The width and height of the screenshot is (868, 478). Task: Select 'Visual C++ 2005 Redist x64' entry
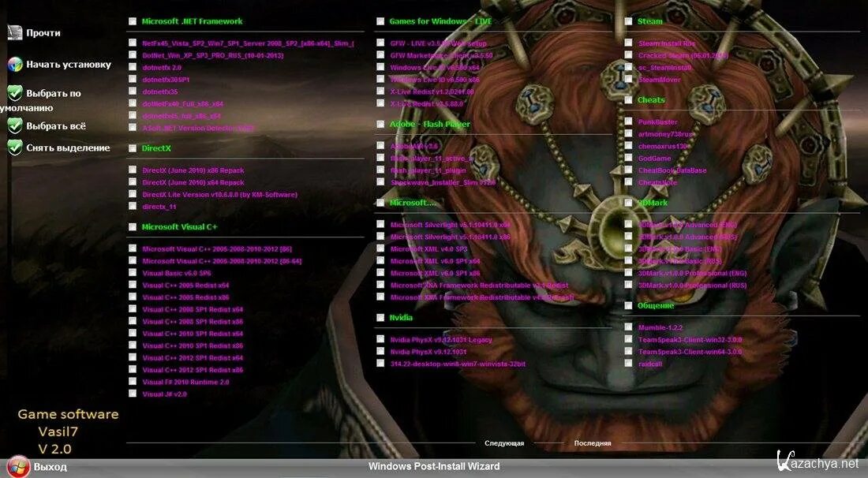click(185, 286)
